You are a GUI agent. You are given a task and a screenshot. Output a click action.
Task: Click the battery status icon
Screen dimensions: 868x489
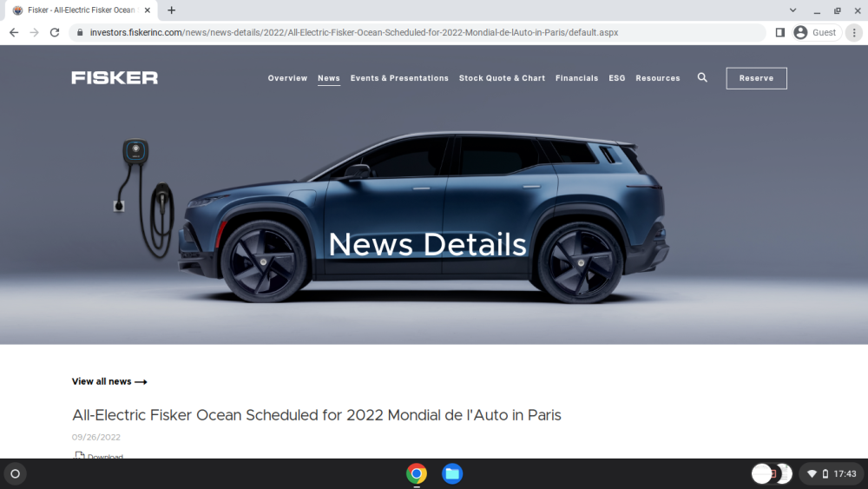[825, 473]
